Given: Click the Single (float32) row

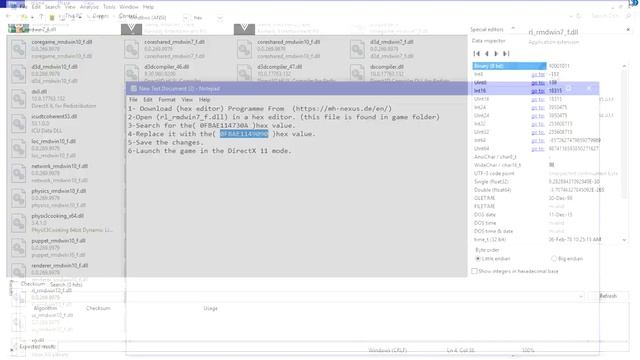Looking at the screenshot, I should click(x=547, y=182).
